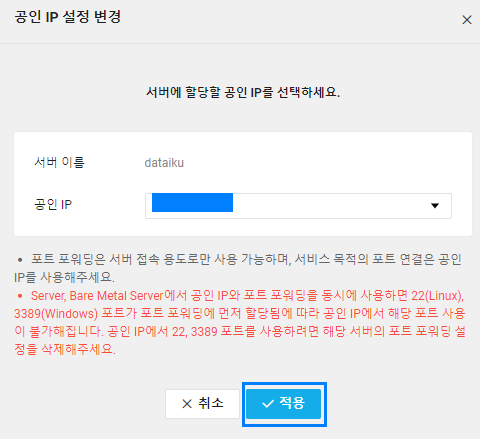The image size is (480, 439).
Task: Click the dialog title 공인 IP 설정 변경
Action: click(x=68, y=17)
